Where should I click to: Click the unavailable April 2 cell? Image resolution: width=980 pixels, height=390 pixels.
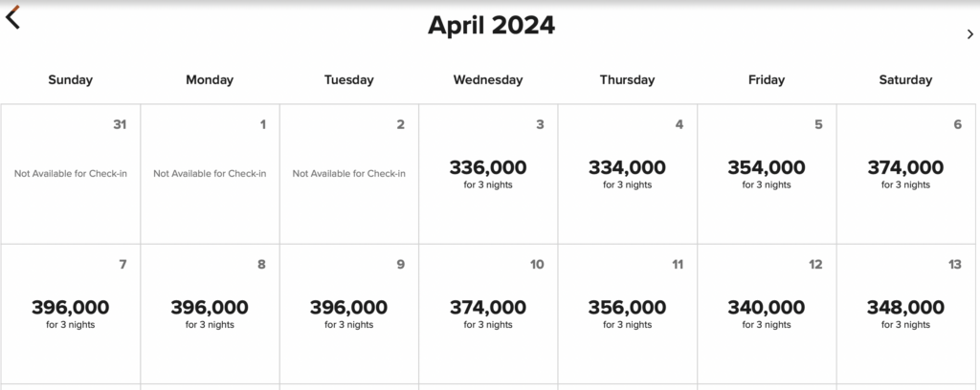[348, 173]
